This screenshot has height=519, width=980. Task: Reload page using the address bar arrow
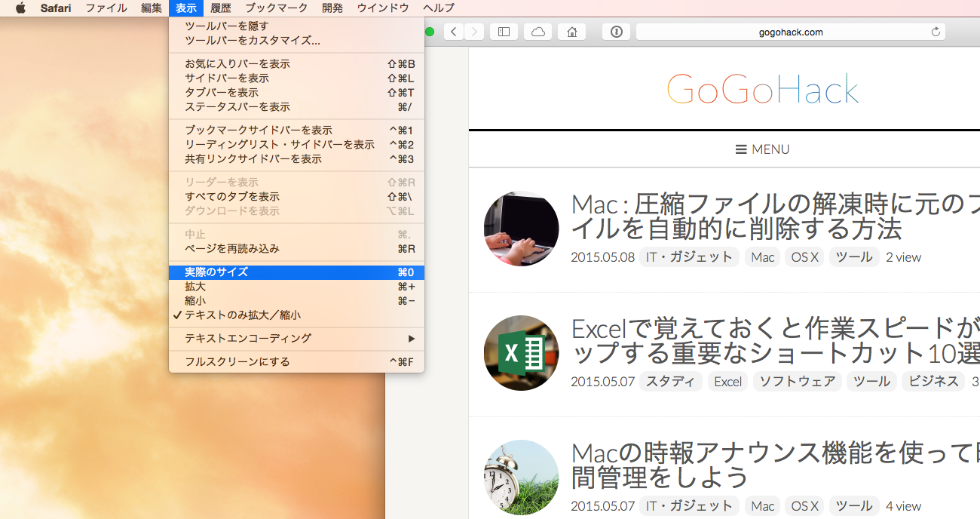(936, 32)
